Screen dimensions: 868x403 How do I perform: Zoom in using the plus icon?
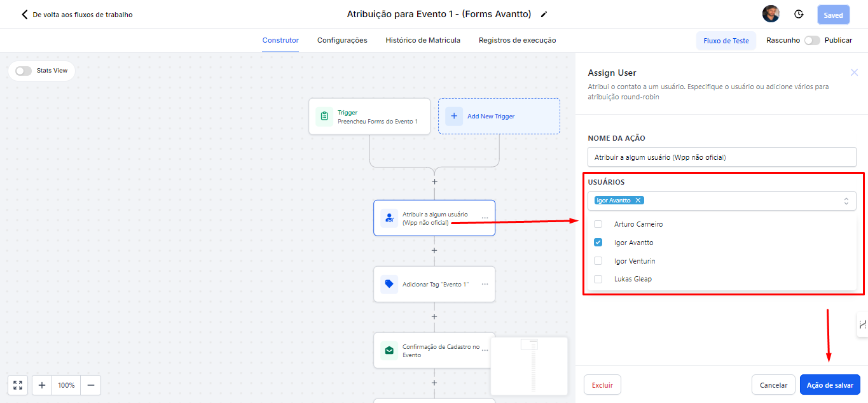(x=42, y=385)
